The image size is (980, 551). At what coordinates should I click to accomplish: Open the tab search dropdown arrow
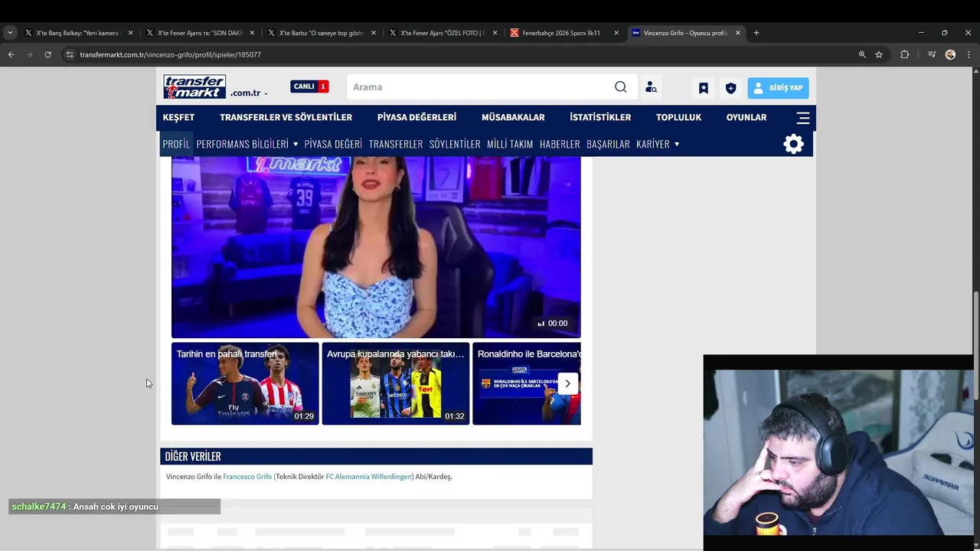coord(10,33)
